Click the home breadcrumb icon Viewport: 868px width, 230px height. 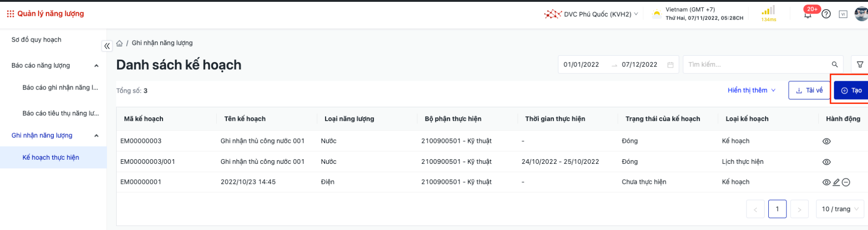click(x=119, y=43)
